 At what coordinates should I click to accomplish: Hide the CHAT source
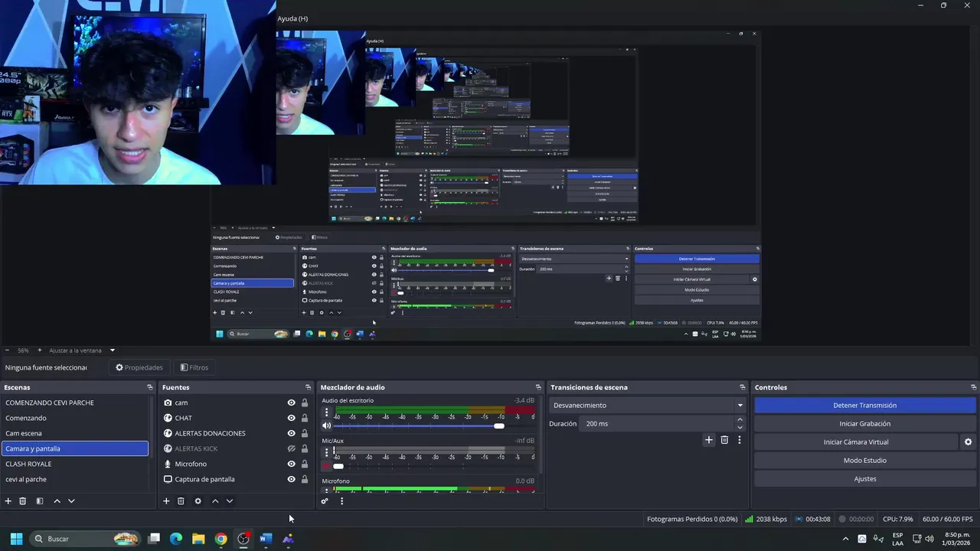291,418
